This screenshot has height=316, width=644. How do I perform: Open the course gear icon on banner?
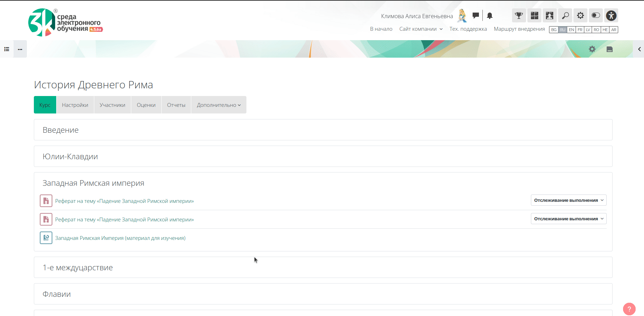tap(592, 49)
